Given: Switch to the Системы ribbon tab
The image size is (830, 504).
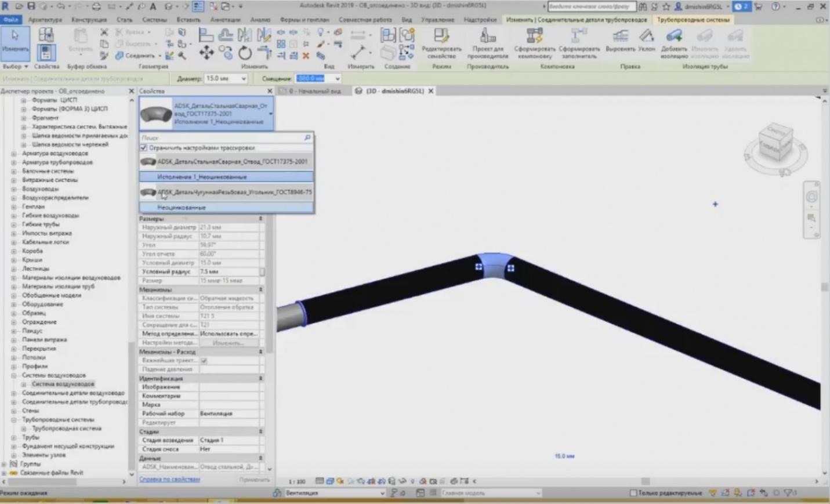Looking at the screenshot, I should 154,20.
